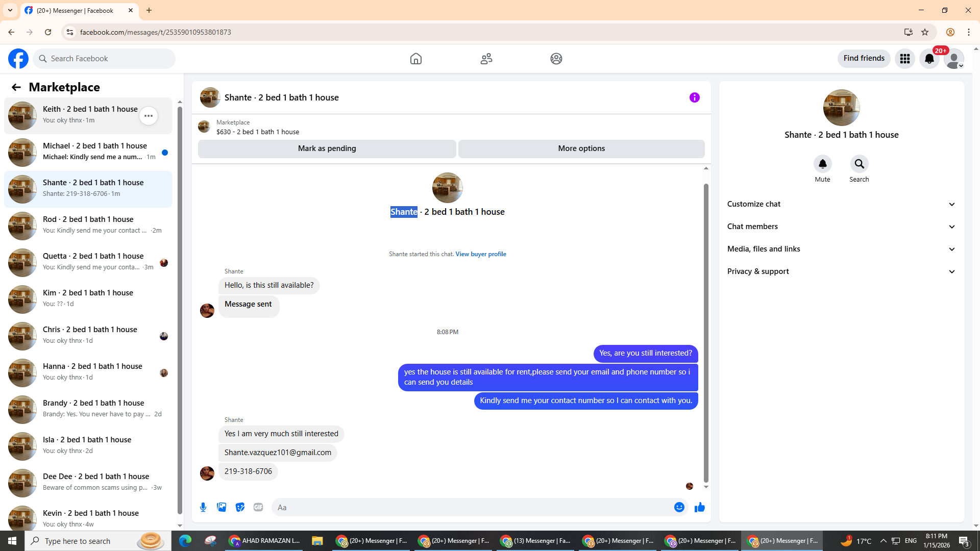Toggle the conversation information panel icon

coord(694,97)
